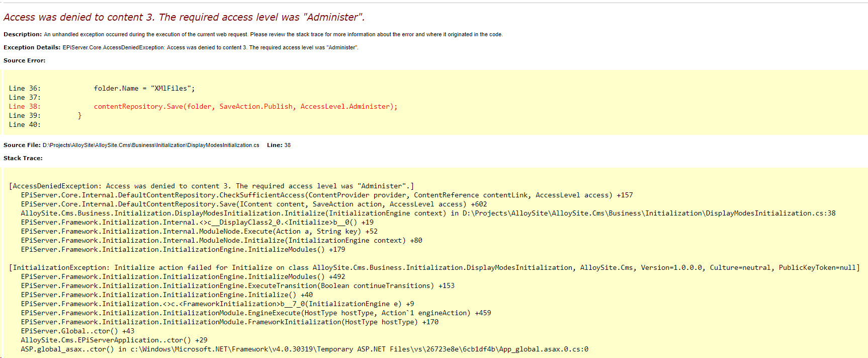Image resolution: width=868 pixels, height=358 pixels.
Task: Click the highlighted contentRepository.Save code on Line 38
Action: tap(245, 106)
